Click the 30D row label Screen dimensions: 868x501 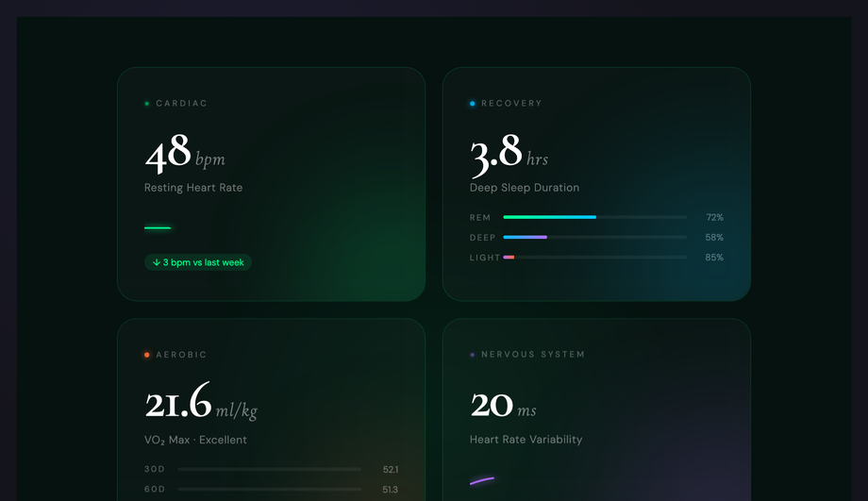[155, 469]
